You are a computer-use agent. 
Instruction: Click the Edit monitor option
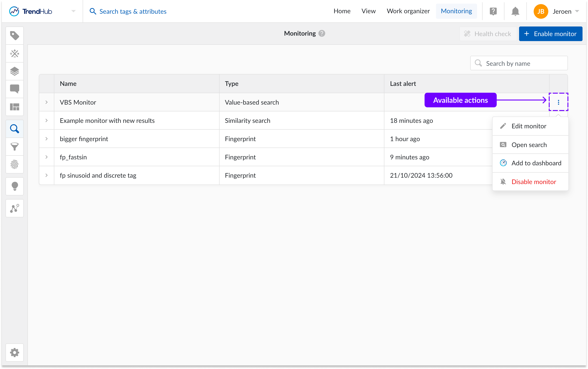pos(528,126)
